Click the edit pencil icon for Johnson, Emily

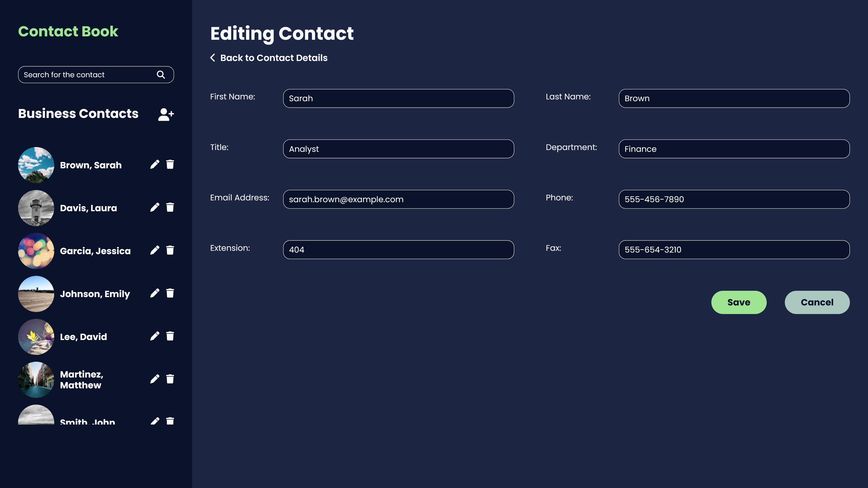[154, 293]
